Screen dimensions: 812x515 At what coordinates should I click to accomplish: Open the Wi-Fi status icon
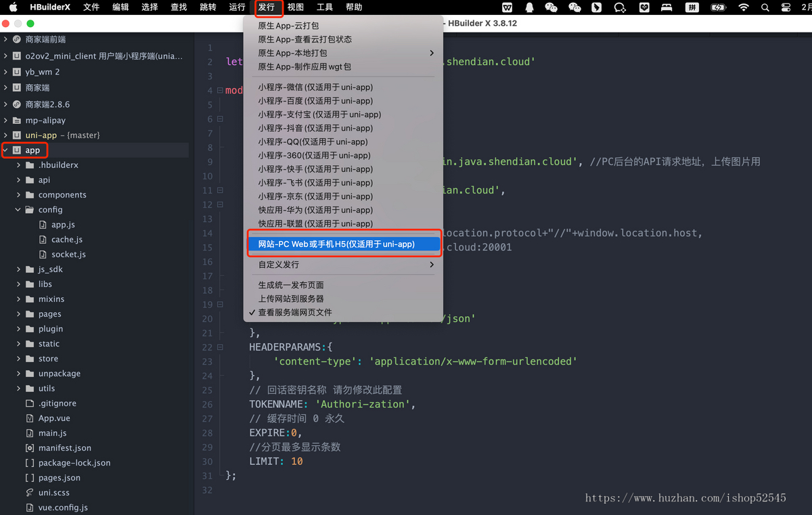(x=744, y=7)
